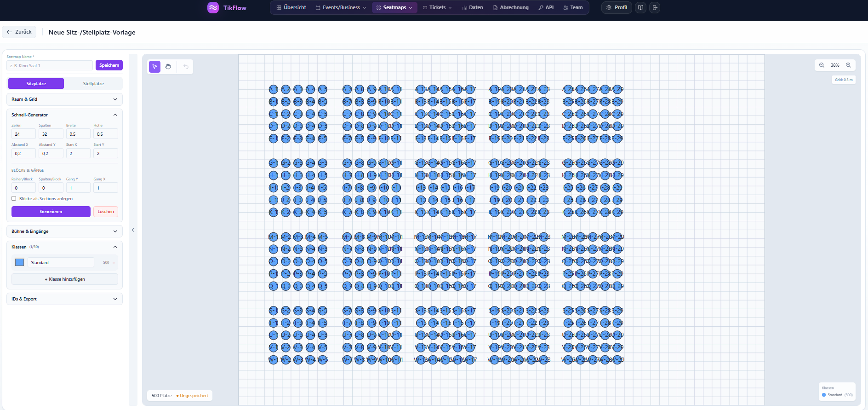Click the Generieren button
Viewport: 868px width, 410px height.
(x=51, y=212)
